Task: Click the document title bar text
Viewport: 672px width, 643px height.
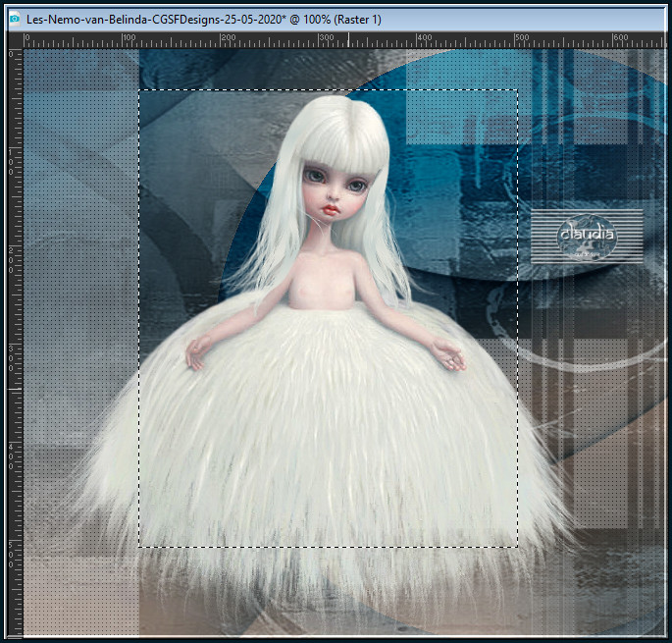Action: coord(204,20)
